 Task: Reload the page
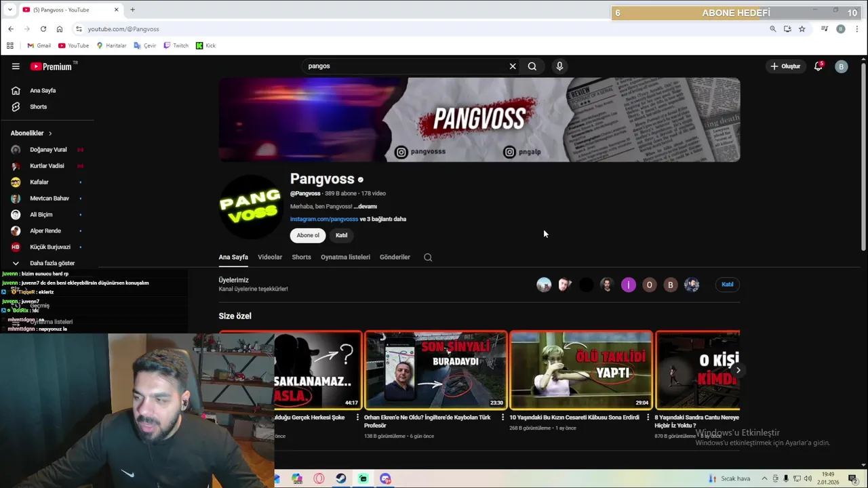point(43,29)
